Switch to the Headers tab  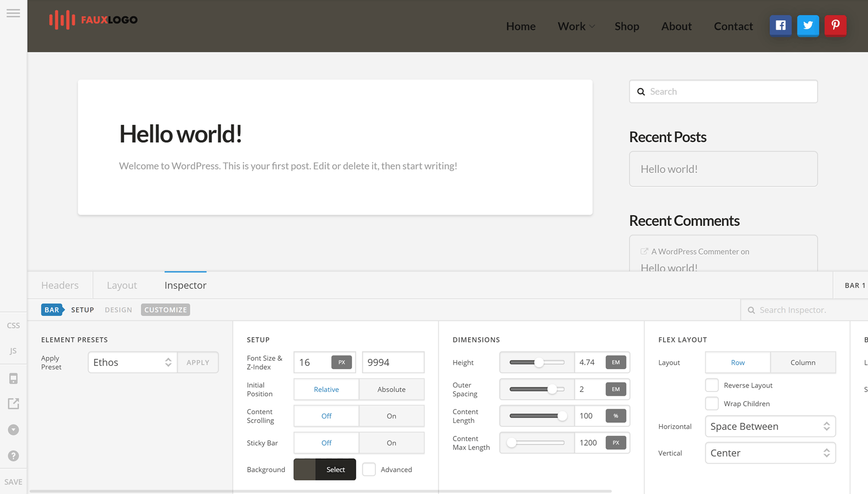(x=60, y=286)
